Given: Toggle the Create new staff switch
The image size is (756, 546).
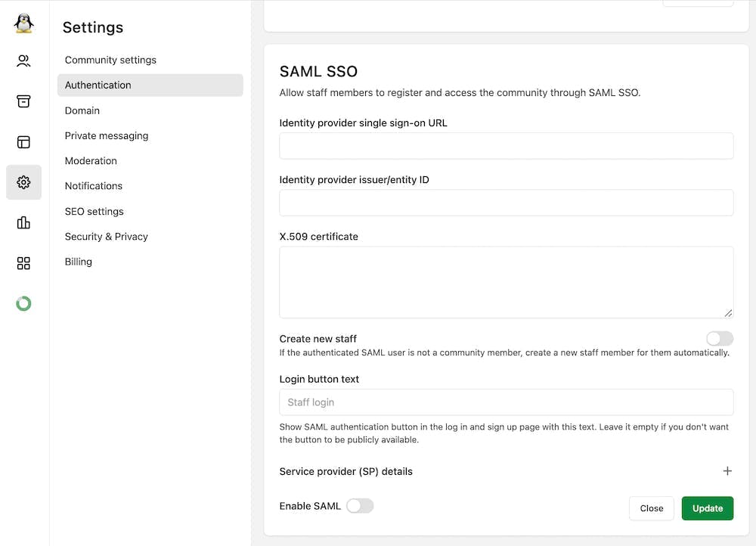Looking at the screenshot, I should click(719, 339).
